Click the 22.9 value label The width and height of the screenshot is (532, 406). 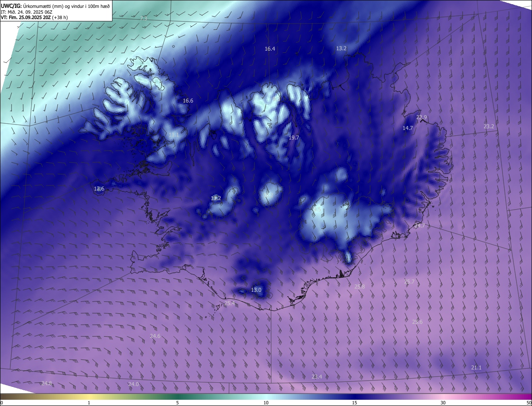[421, 117]
